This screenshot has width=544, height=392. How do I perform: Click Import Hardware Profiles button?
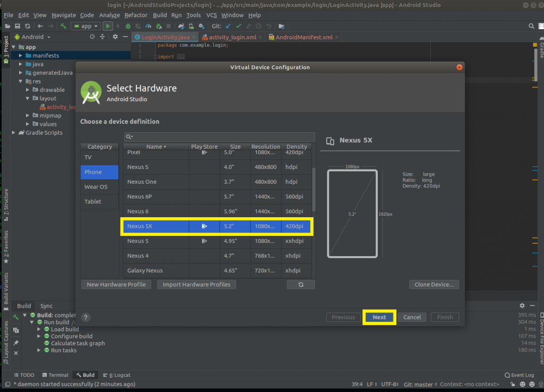[x=197, y=285]
